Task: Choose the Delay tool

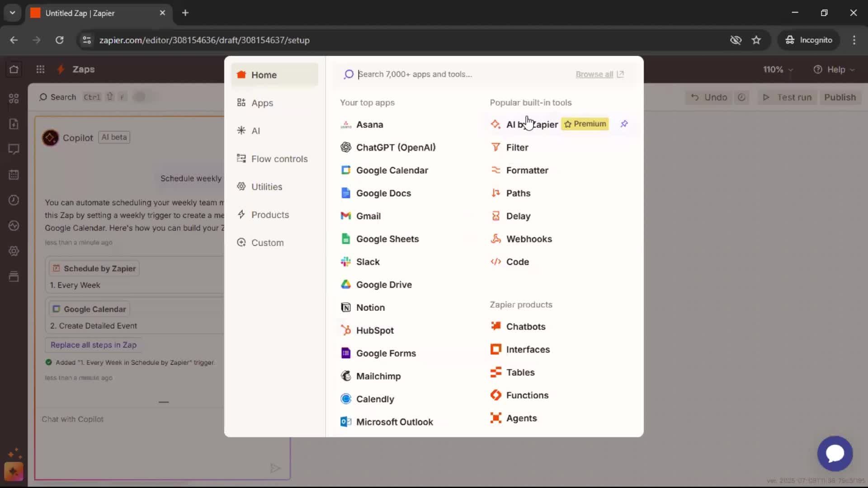Action: [510, 216]
